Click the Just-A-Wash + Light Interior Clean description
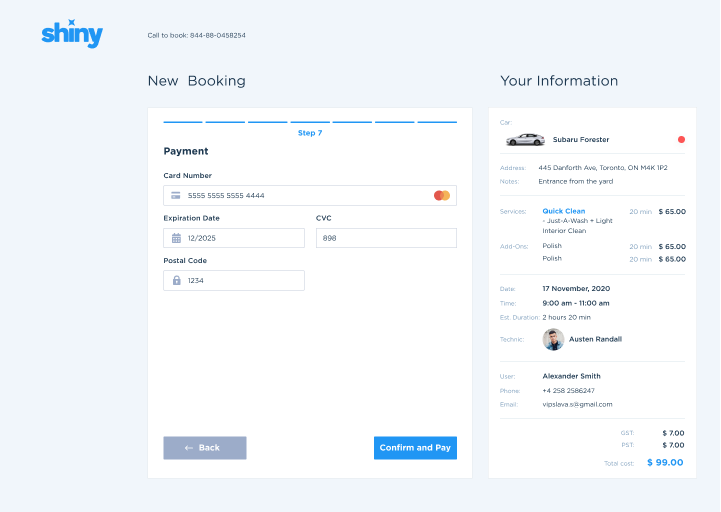 578,225
